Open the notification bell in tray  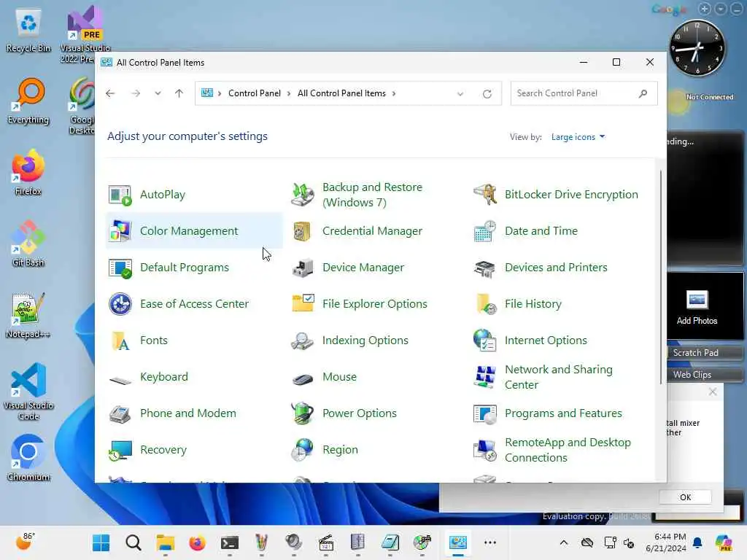697,542
